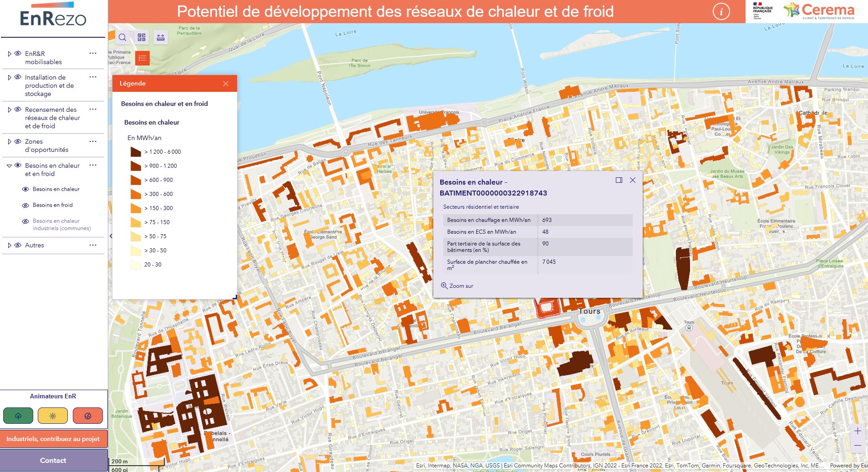Image resolution: width=868 pixels, height=472 pixels.
Task: Click the République Française logo
Action: click(x=763, y=11)
